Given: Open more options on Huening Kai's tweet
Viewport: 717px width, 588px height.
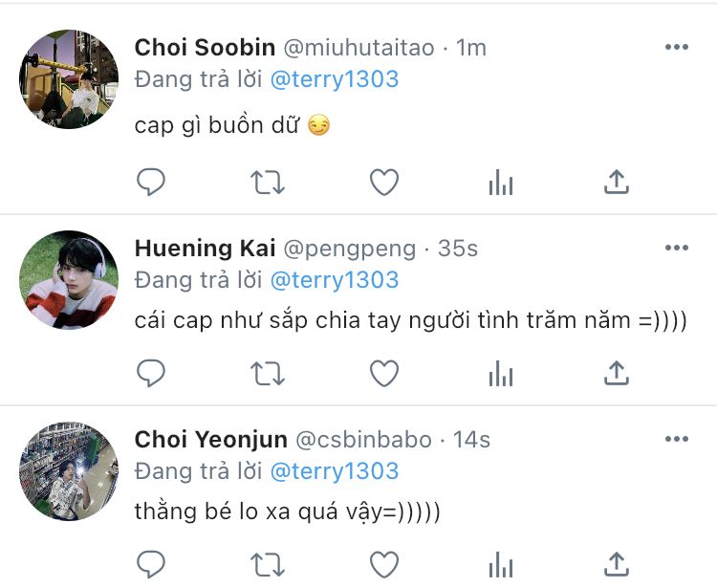Looking at the screenshot, I should [677, 249].
